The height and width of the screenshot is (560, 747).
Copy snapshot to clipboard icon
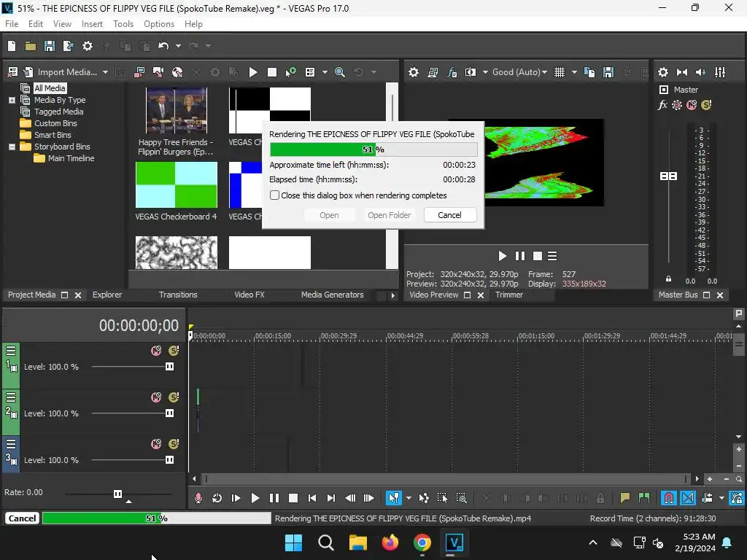(589, 72)
